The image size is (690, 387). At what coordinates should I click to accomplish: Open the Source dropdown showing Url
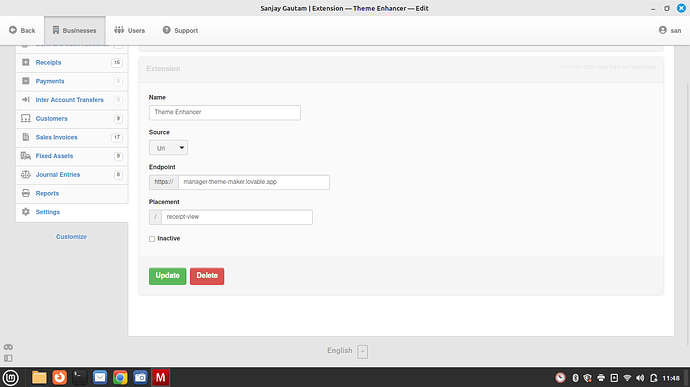click(168, 148)
